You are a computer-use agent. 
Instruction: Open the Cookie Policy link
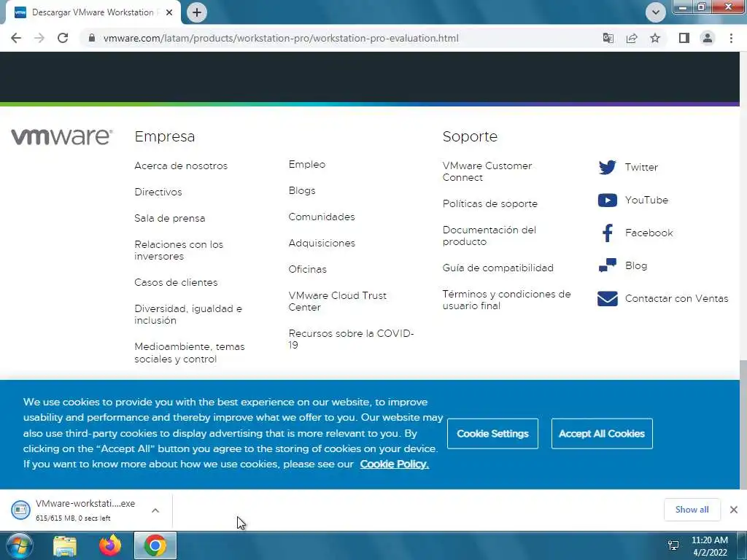click(x=395, y=464)
